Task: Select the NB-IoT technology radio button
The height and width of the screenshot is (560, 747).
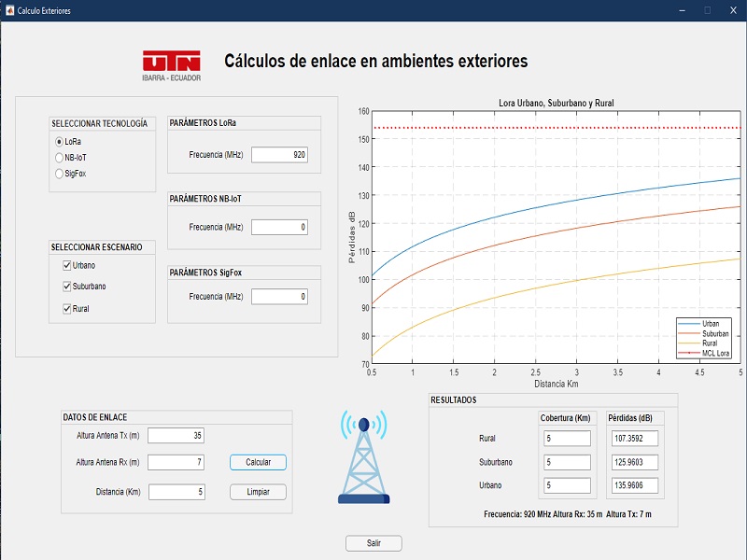Action: pos(59,158)
